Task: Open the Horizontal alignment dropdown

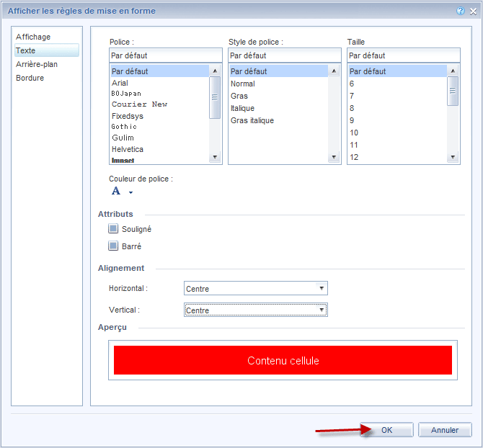Action: [256, 288]
